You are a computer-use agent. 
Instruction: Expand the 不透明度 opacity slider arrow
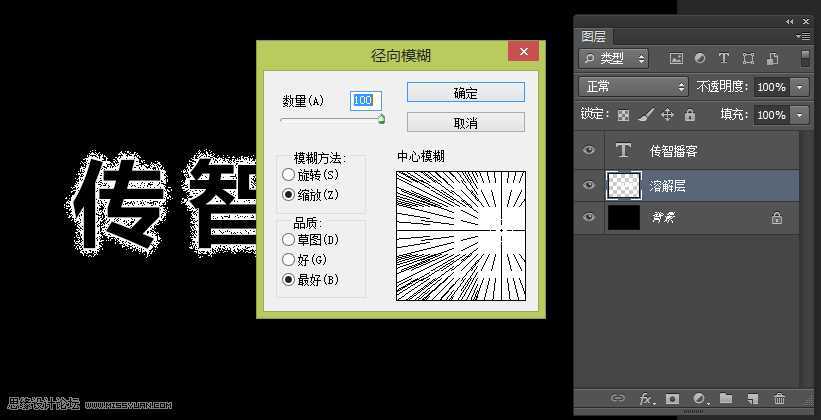(x=799, y=87)
